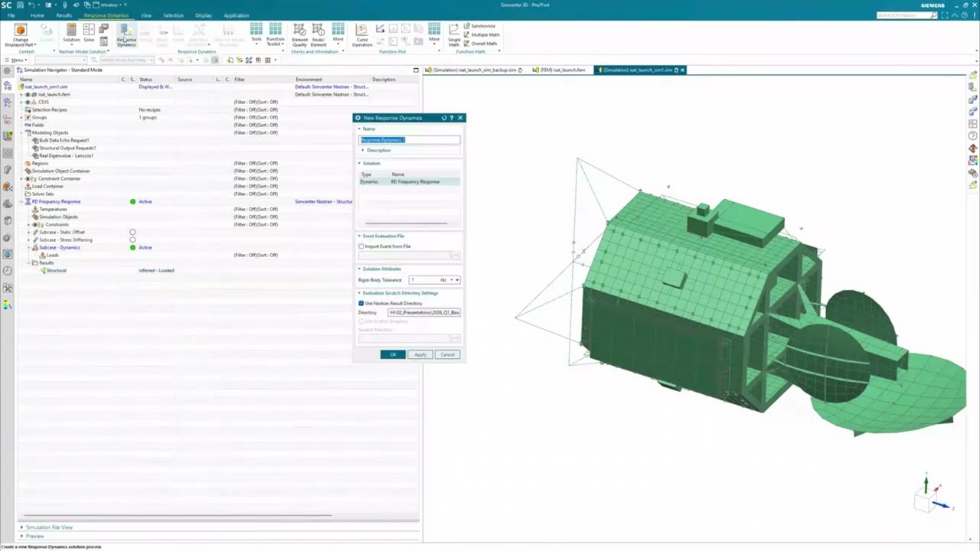Screen dimensions: 980x551
Task: Expand the Preview panel
Action: click(21, 536)
